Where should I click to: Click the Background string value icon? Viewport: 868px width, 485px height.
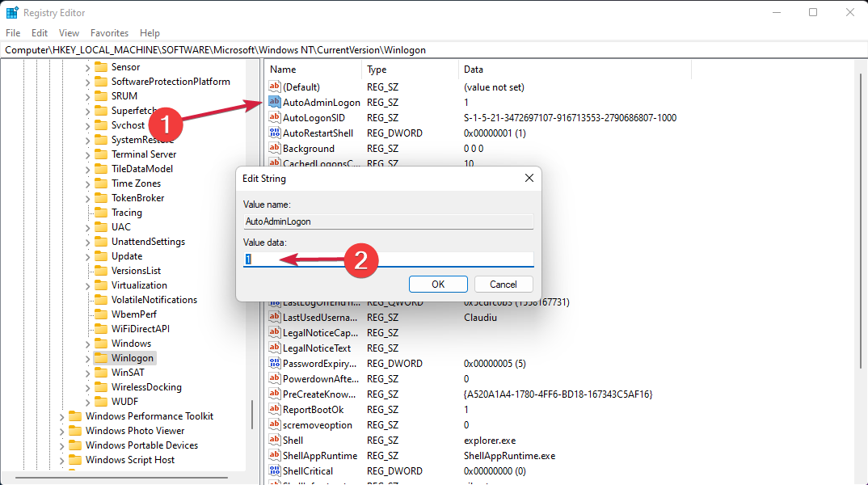pos(275,149)
